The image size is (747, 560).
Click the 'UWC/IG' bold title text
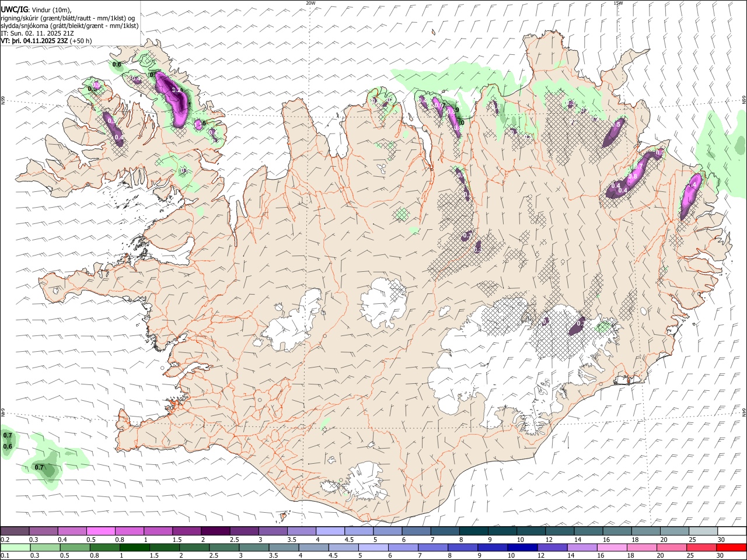14,10
